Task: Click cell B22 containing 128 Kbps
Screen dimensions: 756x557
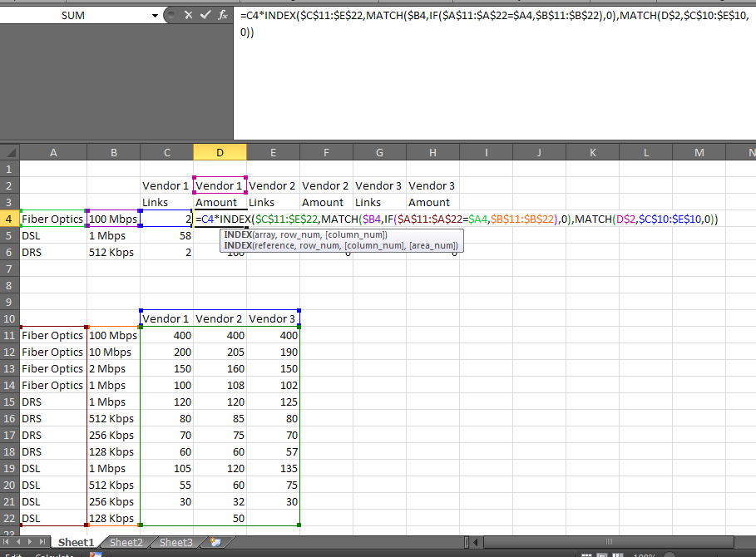Action: pyautogui.click(x=114, y=519)
